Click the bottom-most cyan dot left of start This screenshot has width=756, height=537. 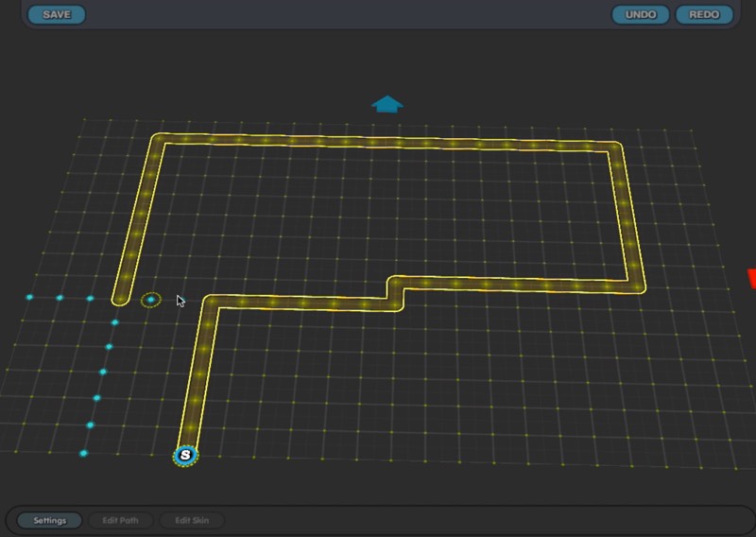click(83, 454)
